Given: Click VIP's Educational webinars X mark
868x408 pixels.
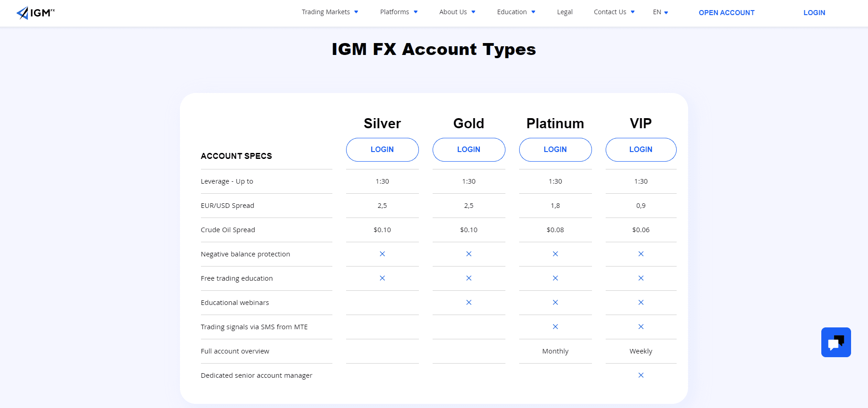Looking at the screenshot, I should tap(641, 302).
